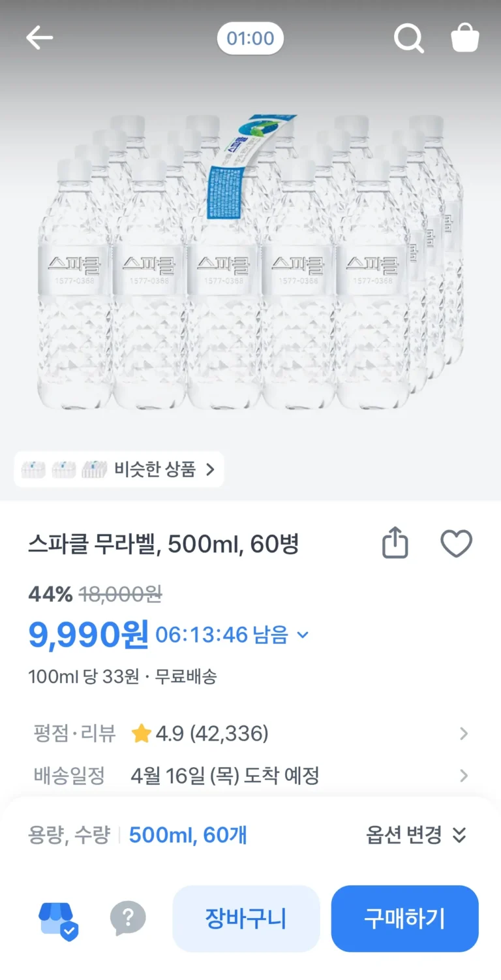
Task: Add to cart with 장바구니 button
Action: (x=246, y=919)
